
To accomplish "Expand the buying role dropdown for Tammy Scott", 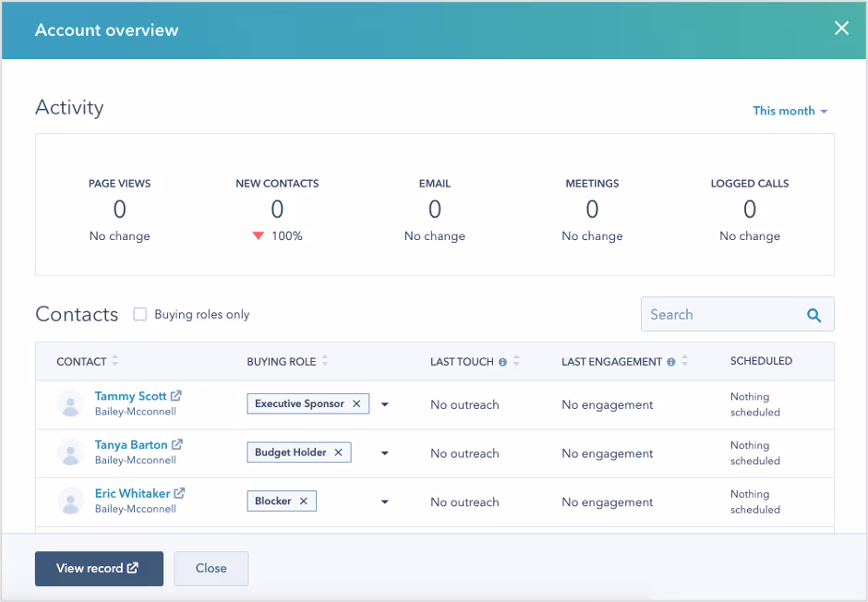I will click(385, 403).
